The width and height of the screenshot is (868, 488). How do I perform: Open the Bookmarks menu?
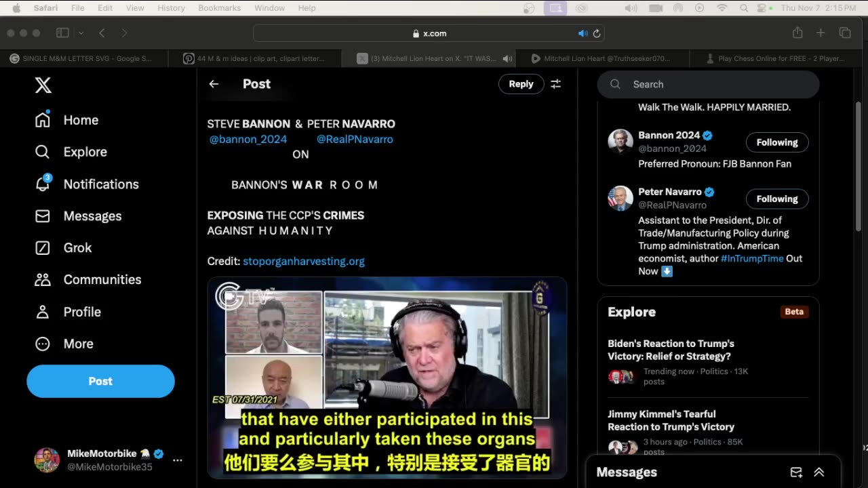pyautogui.click(x=219, y=8)
